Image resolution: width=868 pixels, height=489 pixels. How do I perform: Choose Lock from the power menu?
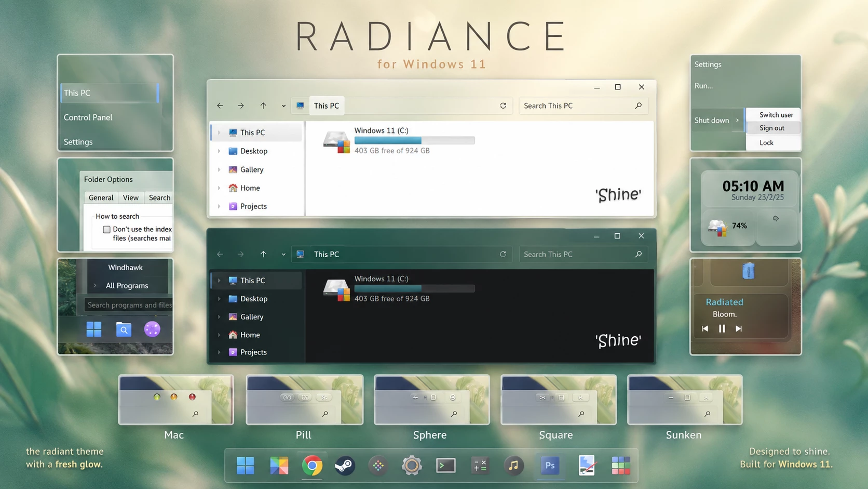[774, 142]
